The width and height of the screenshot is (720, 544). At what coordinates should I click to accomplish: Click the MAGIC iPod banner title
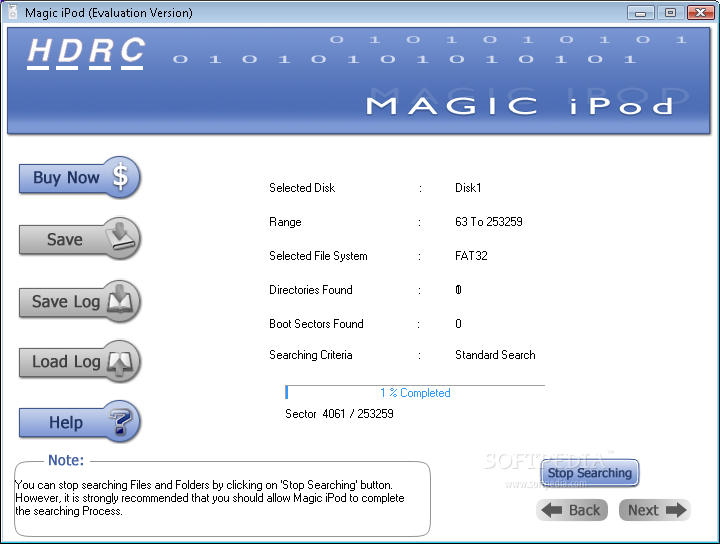520,106
